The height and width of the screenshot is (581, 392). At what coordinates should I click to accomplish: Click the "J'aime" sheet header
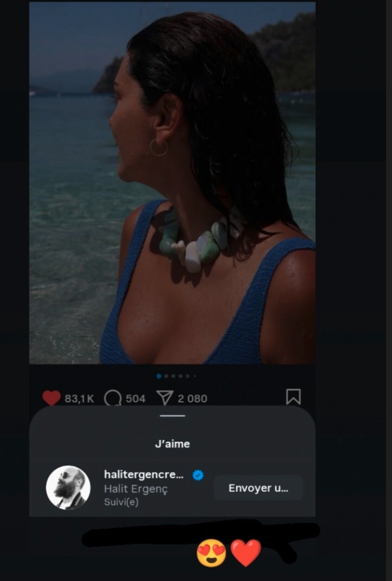pos(172,444)
